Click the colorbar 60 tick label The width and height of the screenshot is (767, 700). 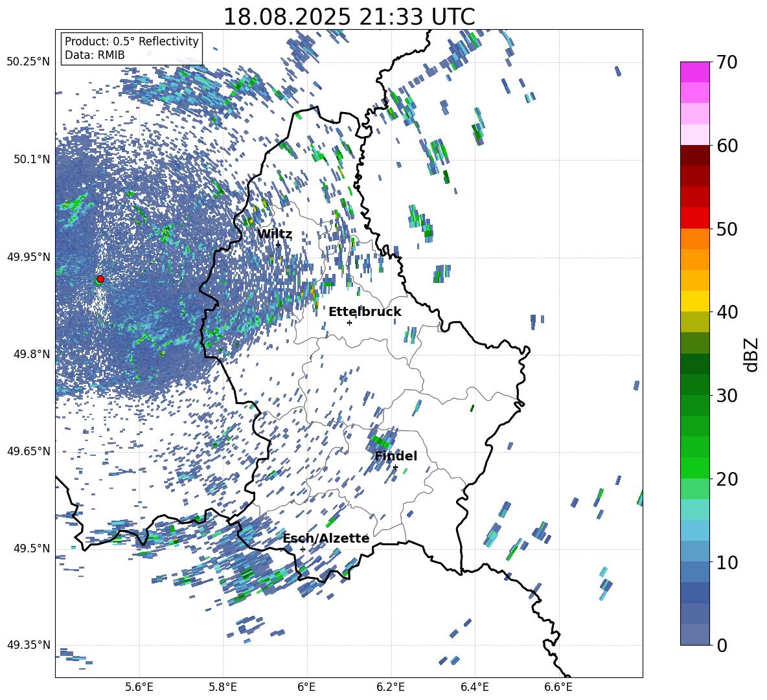pyautogui.click(x=727, y=146)
